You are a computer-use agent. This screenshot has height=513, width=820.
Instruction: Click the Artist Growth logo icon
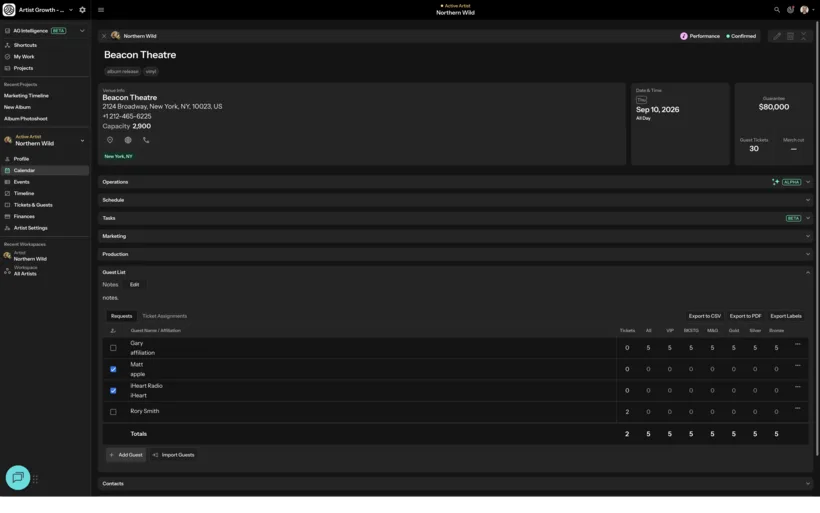(x=9, y=10)
